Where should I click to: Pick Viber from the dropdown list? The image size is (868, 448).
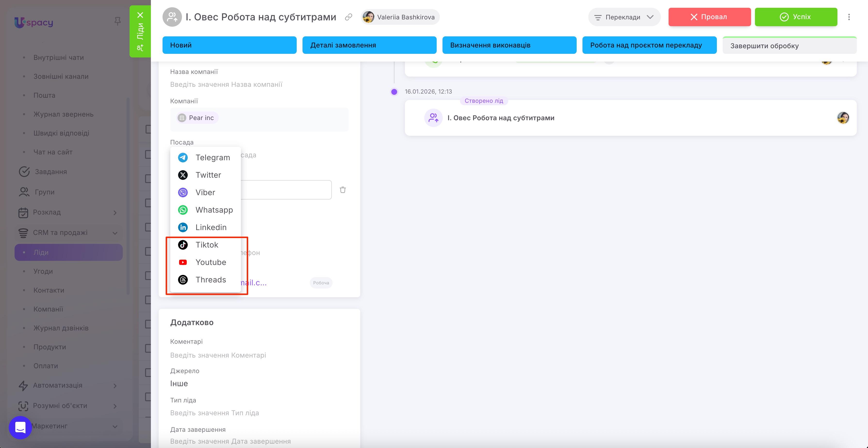[205, 192]
